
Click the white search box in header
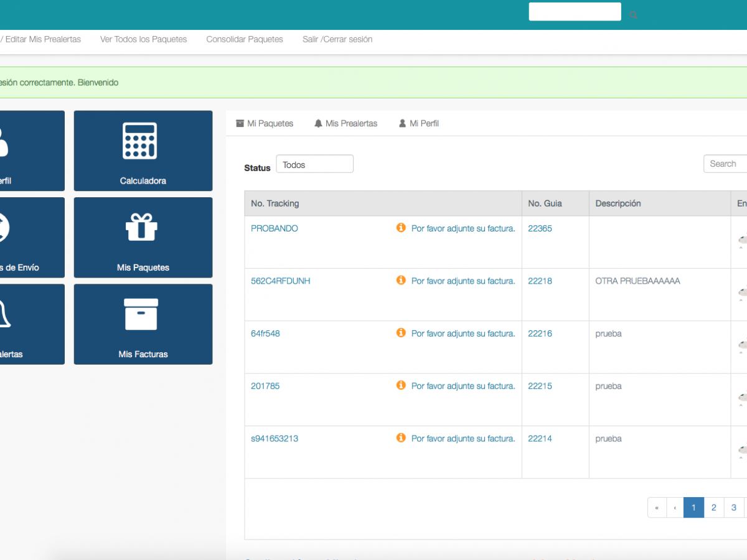(x=575, y=12)
